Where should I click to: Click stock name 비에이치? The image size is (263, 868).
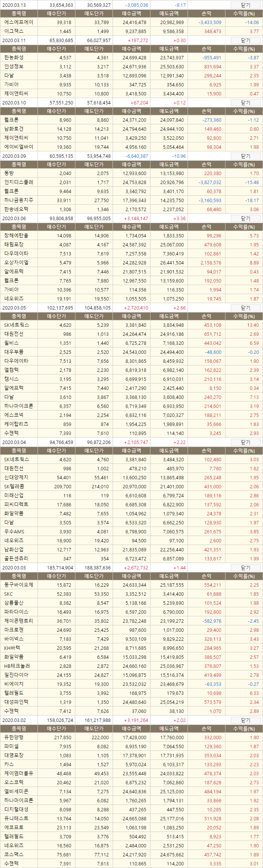pos(14,684)
